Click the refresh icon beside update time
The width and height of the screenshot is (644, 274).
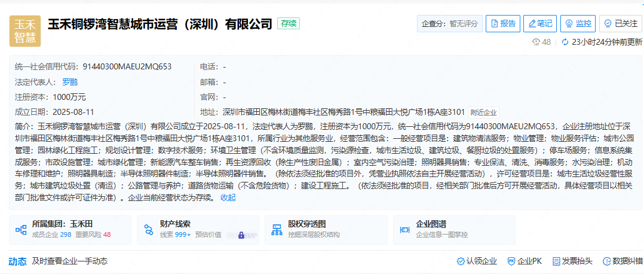coord(565,42)
